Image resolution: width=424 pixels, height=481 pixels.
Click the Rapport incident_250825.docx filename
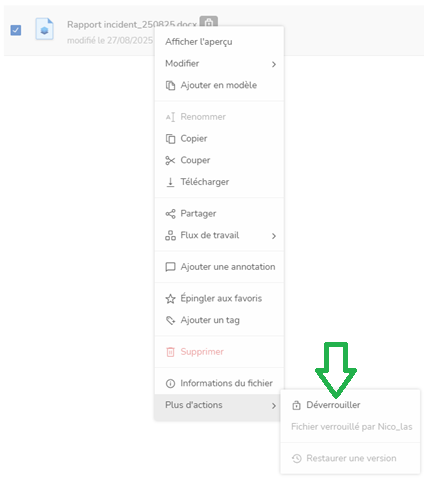(x=132, y=25)
